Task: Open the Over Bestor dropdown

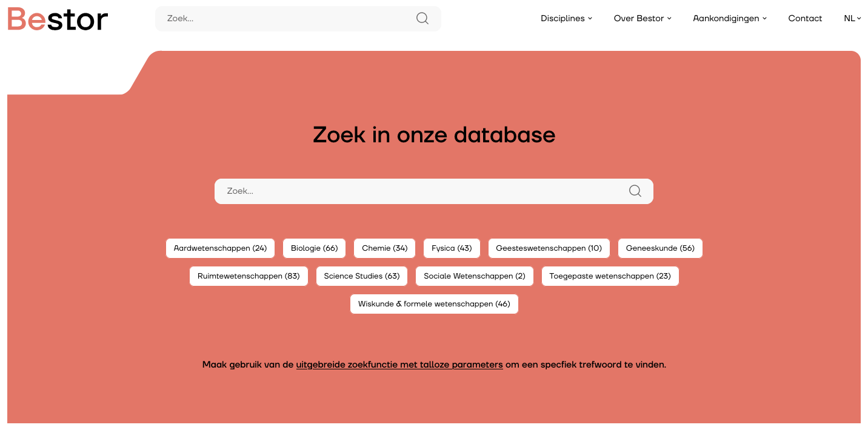Action: (x=643, y=19)
